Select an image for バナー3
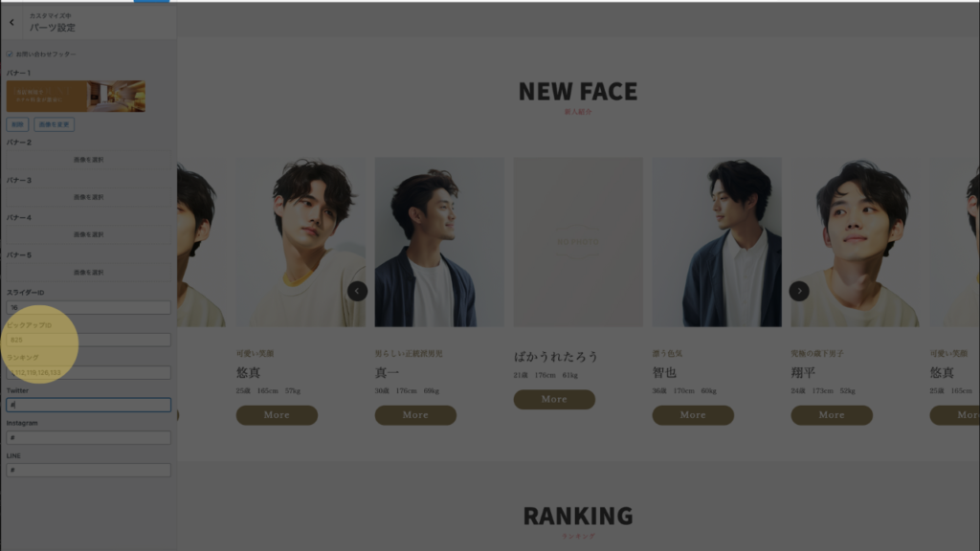The image size is (980, 551). [88, 197]
